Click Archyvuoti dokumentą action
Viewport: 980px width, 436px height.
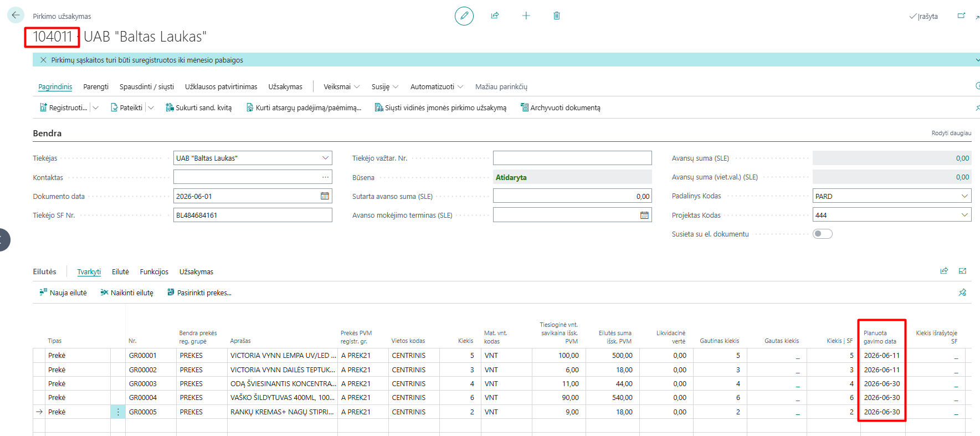coord(560,107)
